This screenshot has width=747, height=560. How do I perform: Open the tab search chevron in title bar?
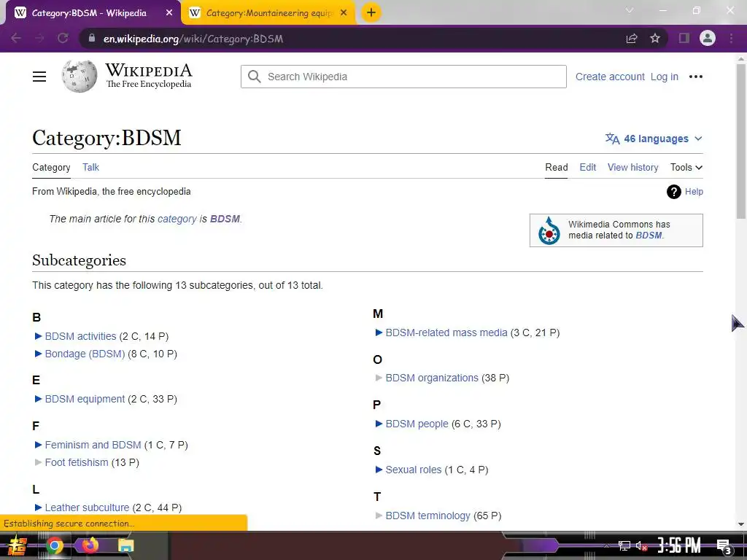pos(630,10)
